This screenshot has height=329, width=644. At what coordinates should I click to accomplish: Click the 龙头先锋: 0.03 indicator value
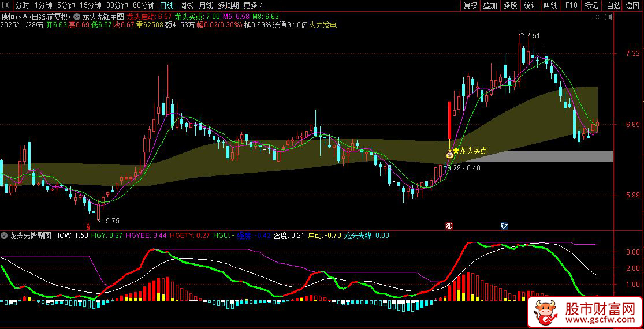366,235
